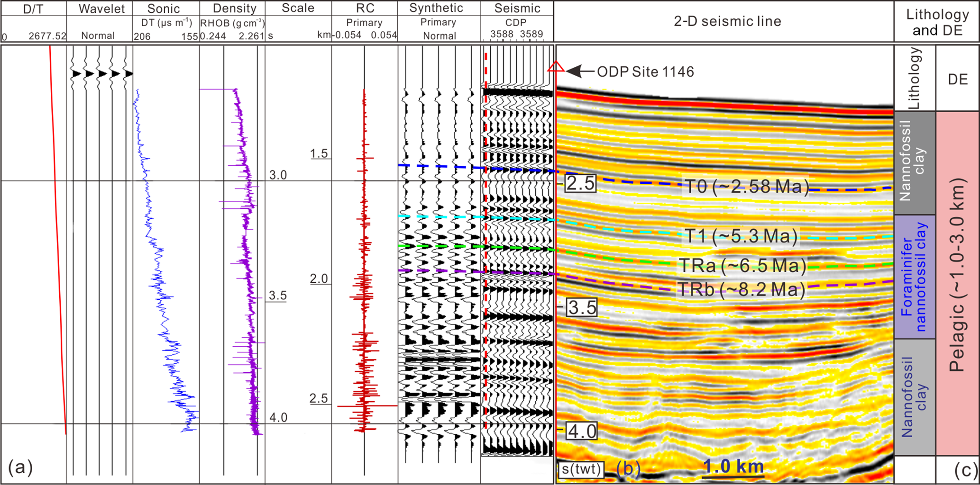
Task: Click the dark gray upper Nannofossil clay block
Action: tap(915, 163)
